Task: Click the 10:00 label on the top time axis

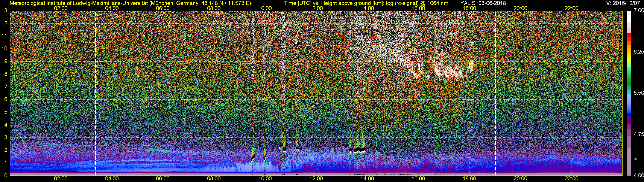Action: coord(265,8)
